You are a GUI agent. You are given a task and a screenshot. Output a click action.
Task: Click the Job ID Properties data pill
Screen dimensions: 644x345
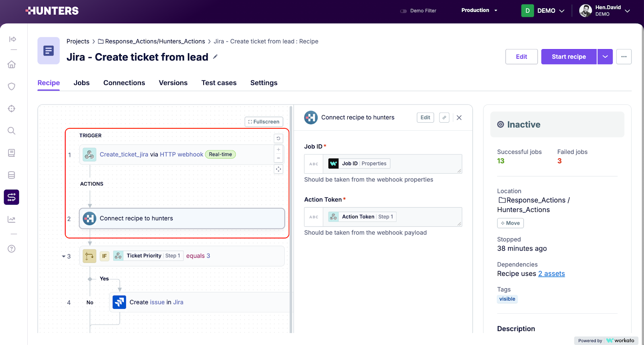click(359, 164)
